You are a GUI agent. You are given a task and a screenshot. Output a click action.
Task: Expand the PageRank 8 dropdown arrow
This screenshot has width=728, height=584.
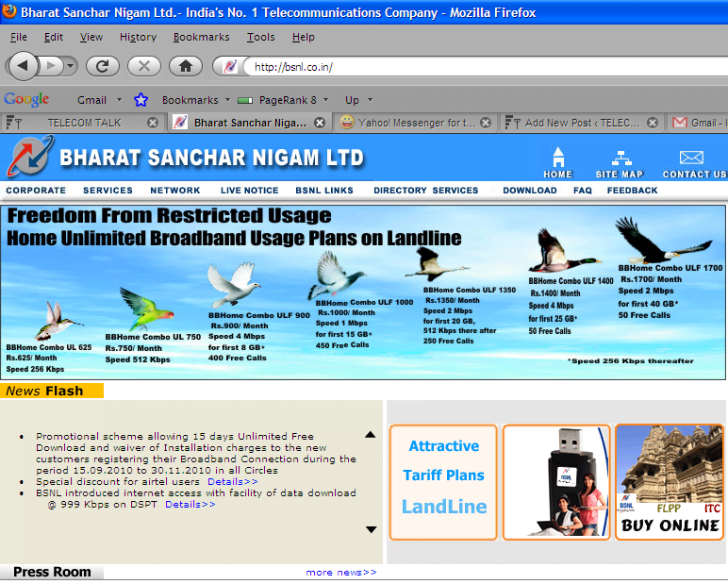(x=326, y=99)
